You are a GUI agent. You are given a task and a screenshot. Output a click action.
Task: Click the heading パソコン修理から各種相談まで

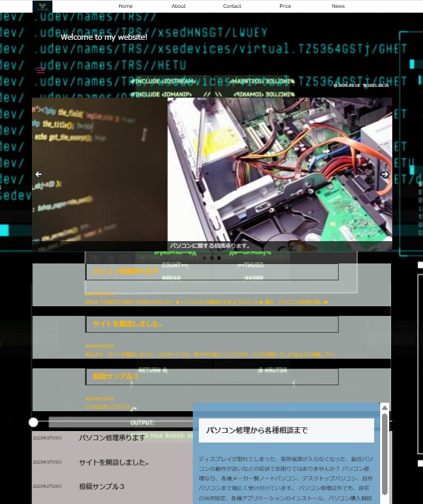point(257,430)
